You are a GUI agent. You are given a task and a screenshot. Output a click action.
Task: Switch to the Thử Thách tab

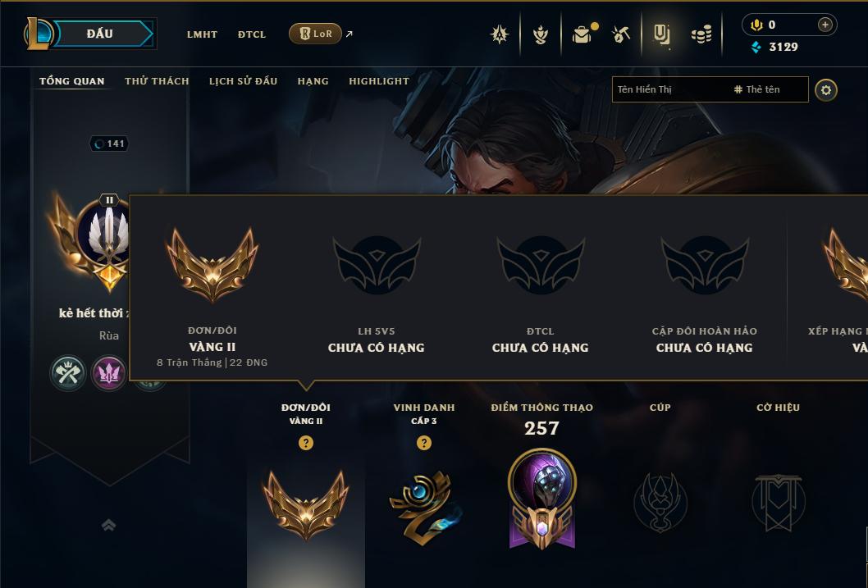157,81
